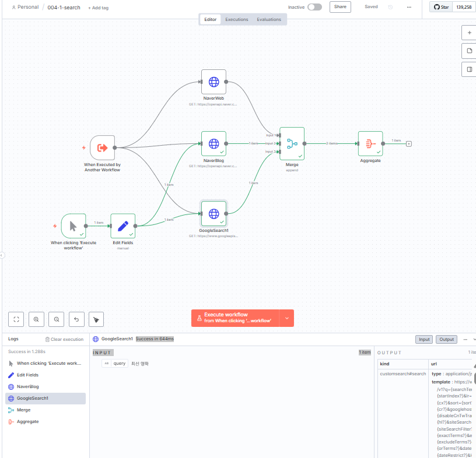Click the customsearch#search output cell
Screen dimensions: 476x458
[403, 374]
